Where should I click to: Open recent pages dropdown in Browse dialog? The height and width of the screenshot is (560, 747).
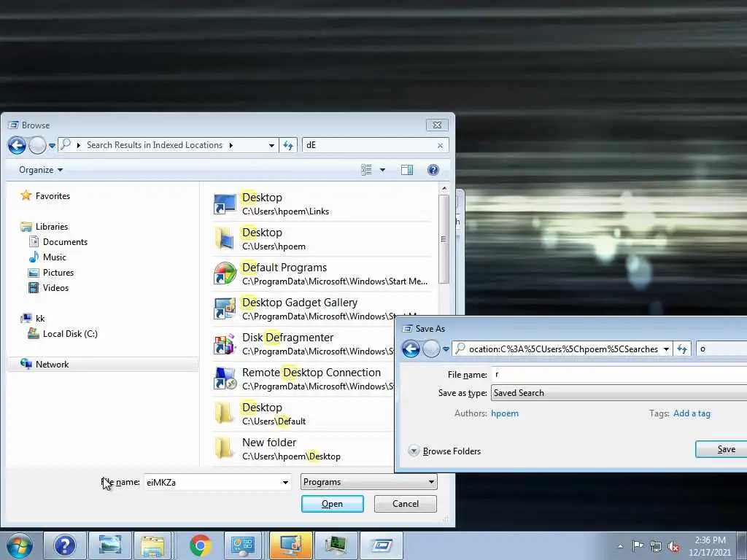(x=52, y=146)
